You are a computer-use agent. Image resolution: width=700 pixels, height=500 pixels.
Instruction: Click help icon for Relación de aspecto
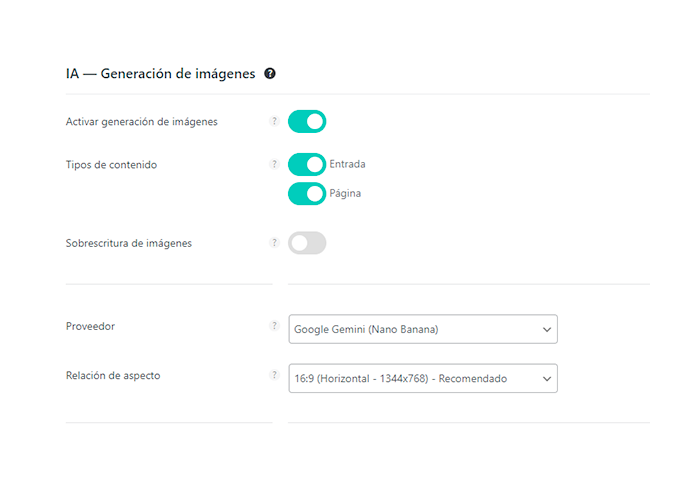tap(275, 375)
